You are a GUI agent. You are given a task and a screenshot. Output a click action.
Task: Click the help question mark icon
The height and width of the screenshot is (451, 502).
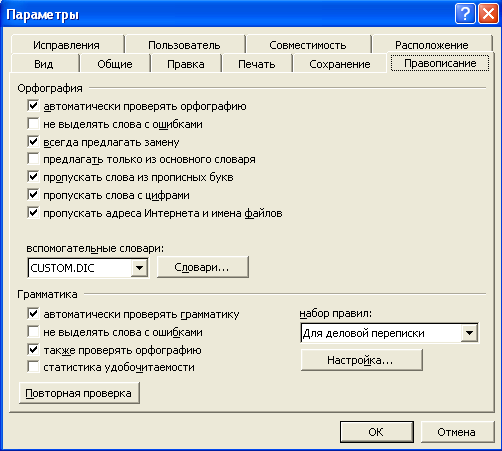[x=465, y=14]
